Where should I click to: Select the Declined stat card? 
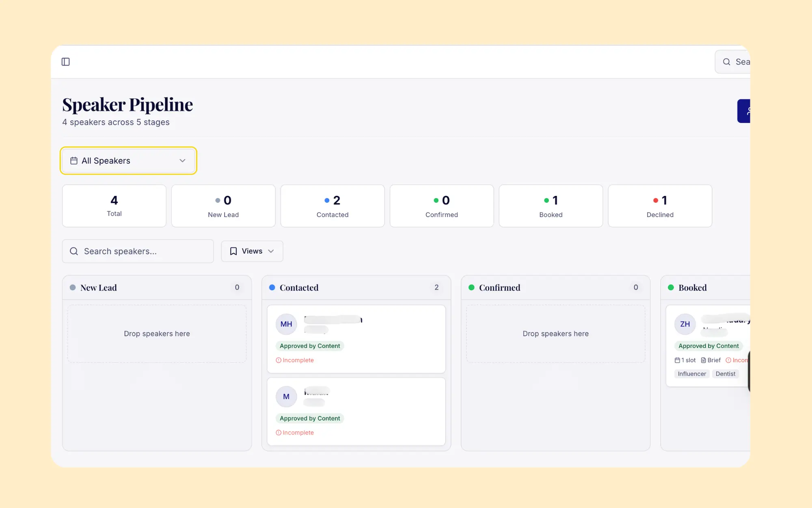(660, 206)
